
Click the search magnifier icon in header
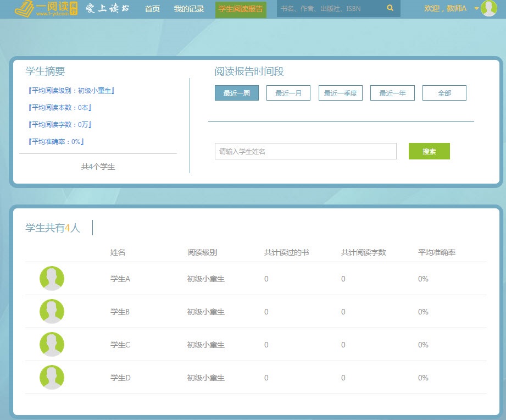390,8
